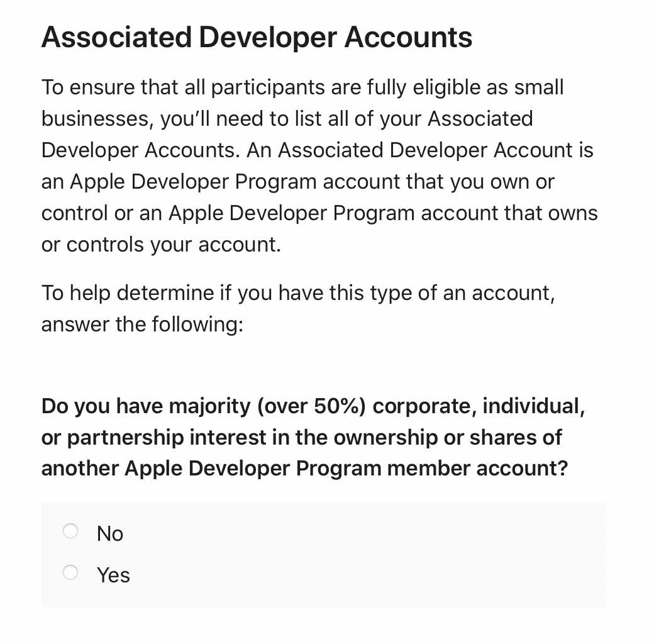Click the line beginning "To help determine"
The width and height of the screenshot is (654, 644).
click(298, 293)
